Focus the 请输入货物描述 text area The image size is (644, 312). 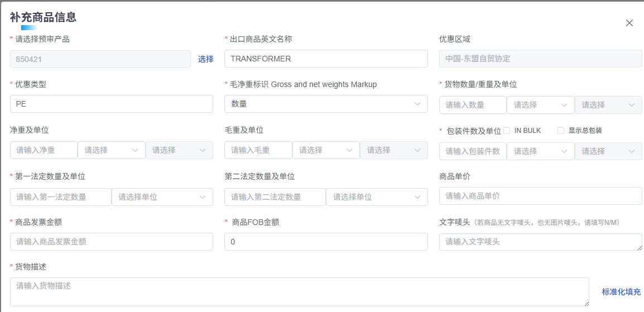pos(300,292)
